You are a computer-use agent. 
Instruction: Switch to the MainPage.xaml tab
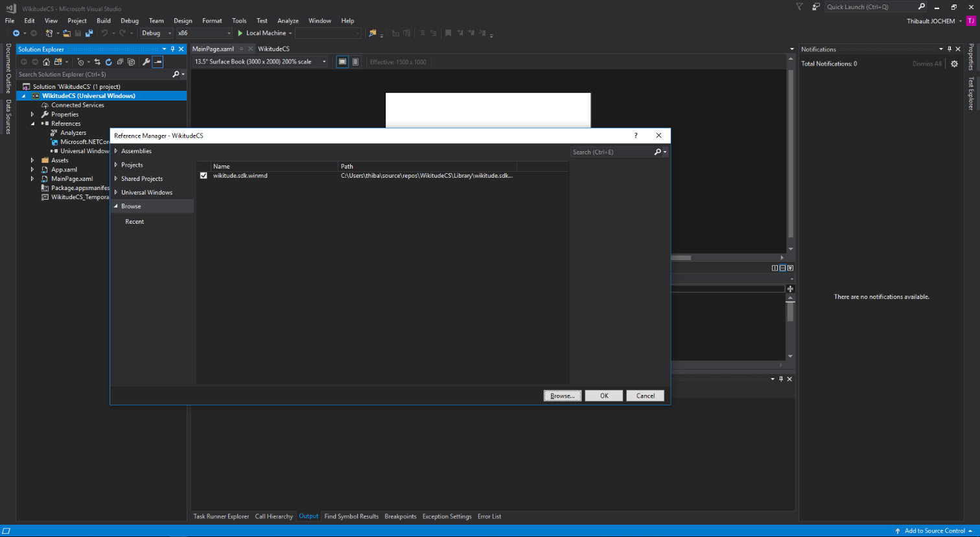[x=213, y=49]
